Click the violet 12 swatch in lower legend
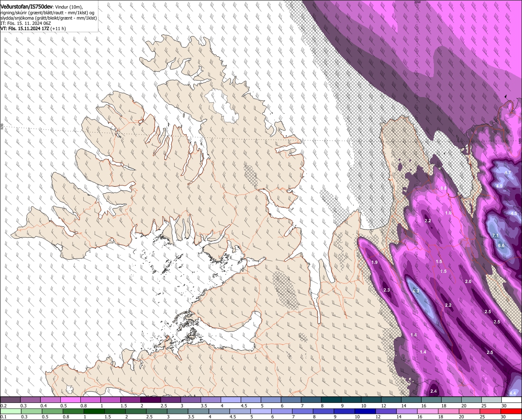 tap(386, 411)
